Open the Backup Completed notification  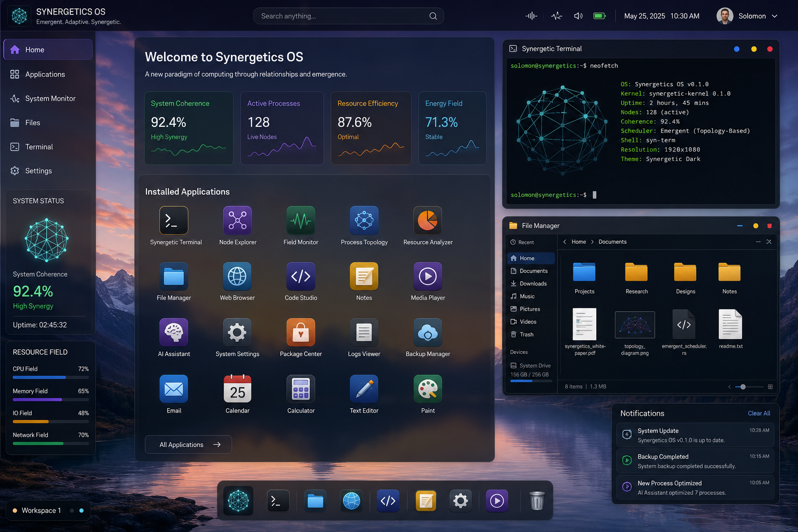(696, 461)
